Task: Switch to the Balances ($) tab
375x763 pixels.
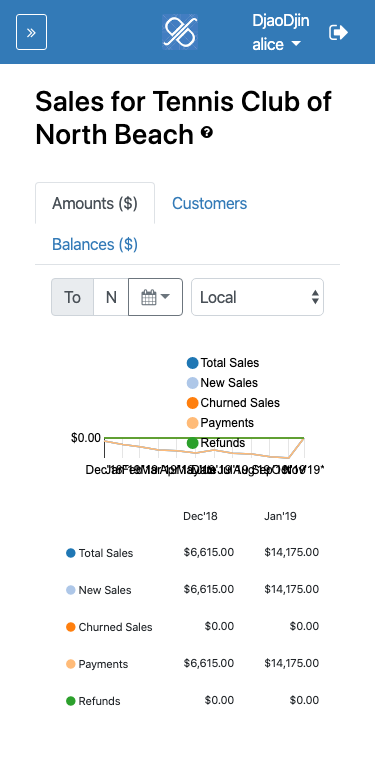Action: (x=95, y=244)
